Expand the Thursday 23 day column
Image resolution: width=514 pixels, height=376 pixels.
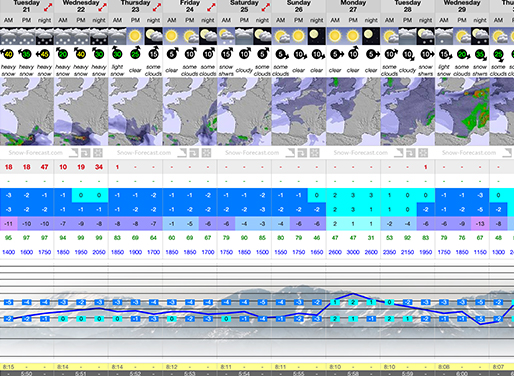(x=157, y=7)
